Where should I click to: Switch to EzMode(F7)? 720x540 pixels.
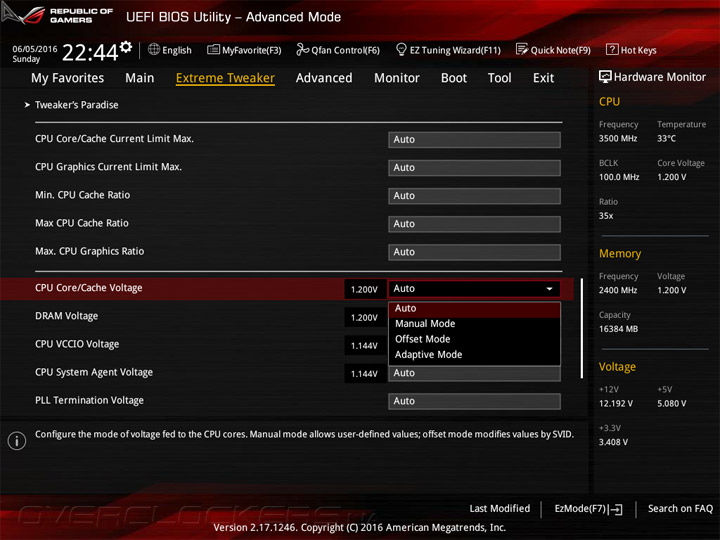(x=588, y=509)
